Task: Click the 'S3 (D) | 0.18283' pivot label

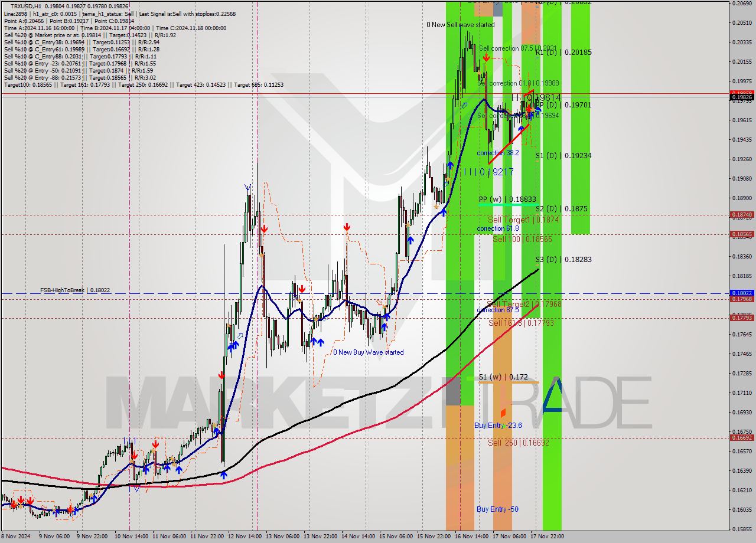Action: coord(563,260)
